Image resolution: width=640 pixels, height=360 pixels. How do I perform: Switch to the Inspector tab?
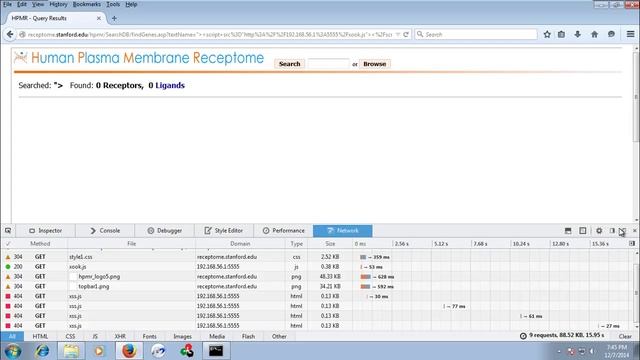45,231
